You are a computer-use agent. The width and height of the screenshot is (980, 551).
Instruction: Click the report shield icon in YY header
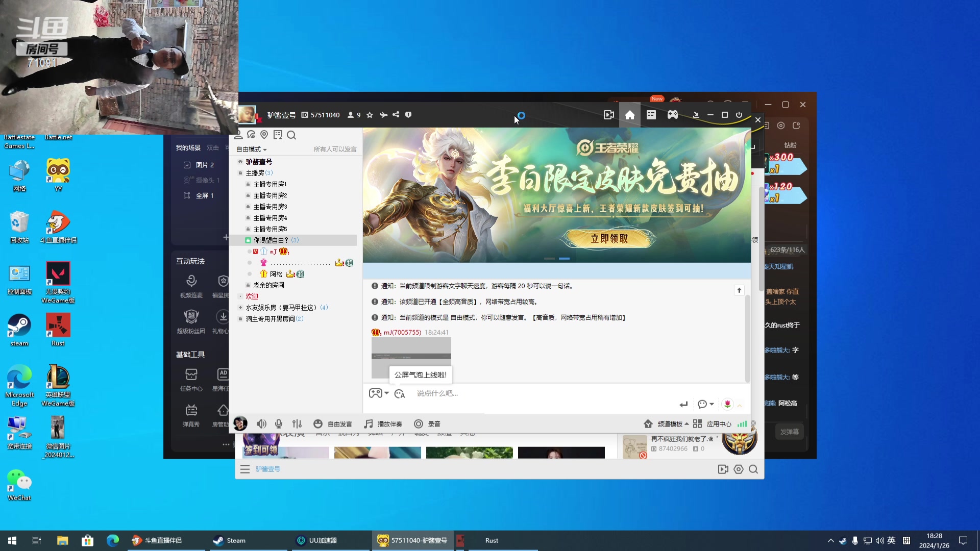(x=408, y=115)
